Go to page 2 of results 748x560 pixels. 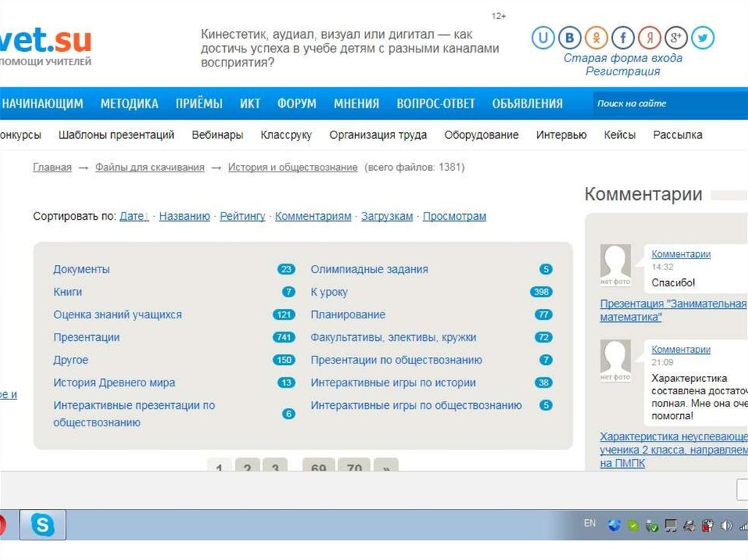click(x=248, y=467)
